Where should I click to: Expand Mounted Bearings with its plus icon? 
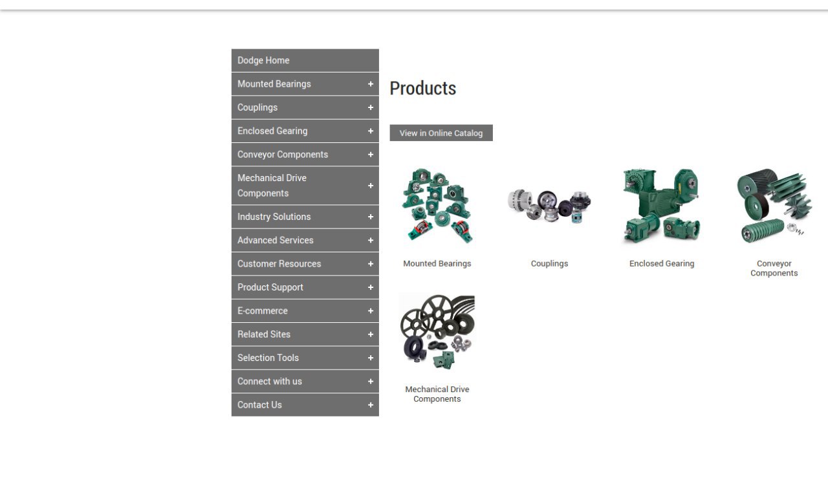(x=371, y=84)
